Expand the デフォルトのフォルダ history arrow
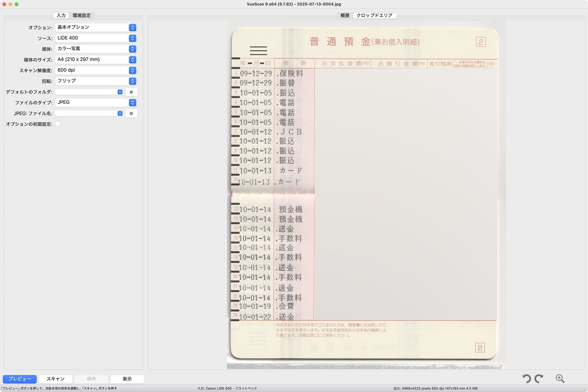Viewport: 588px width, 392px height. (x=120, y=92)
